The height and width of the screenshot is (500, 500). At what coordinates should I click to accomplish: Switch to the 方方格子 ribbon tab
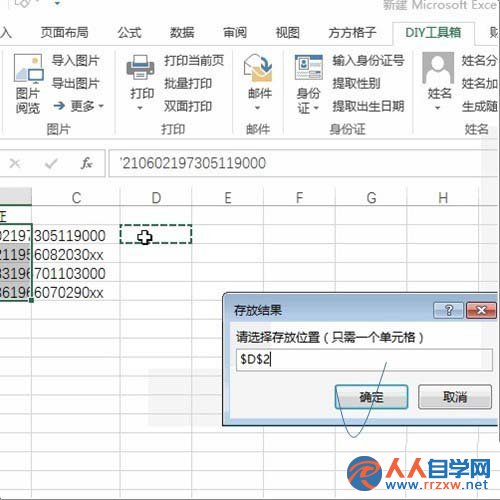point(352,33)
